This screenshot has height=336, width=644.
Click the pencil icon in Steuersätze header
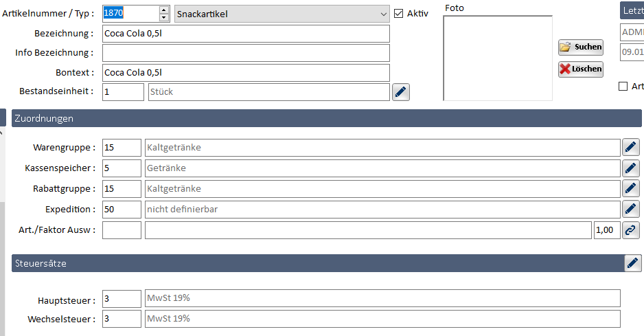coord(632,263)
